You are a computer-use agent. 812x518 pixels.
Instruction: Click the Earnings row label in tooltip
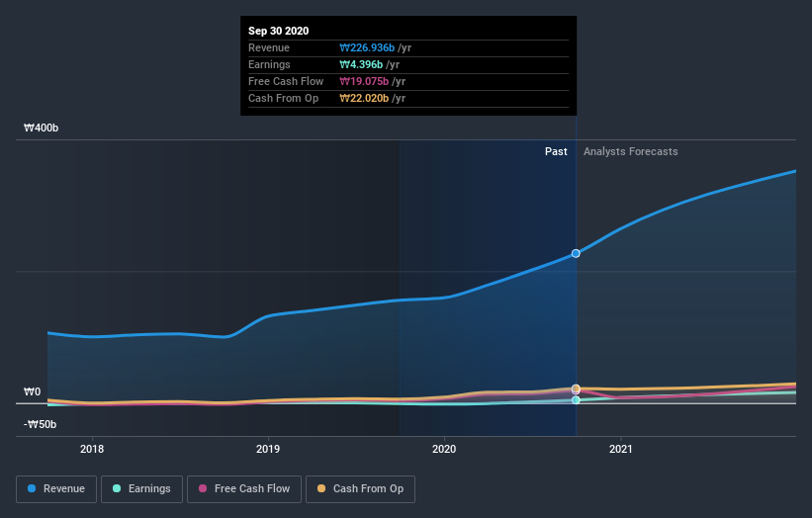click(x=269, y=64)
